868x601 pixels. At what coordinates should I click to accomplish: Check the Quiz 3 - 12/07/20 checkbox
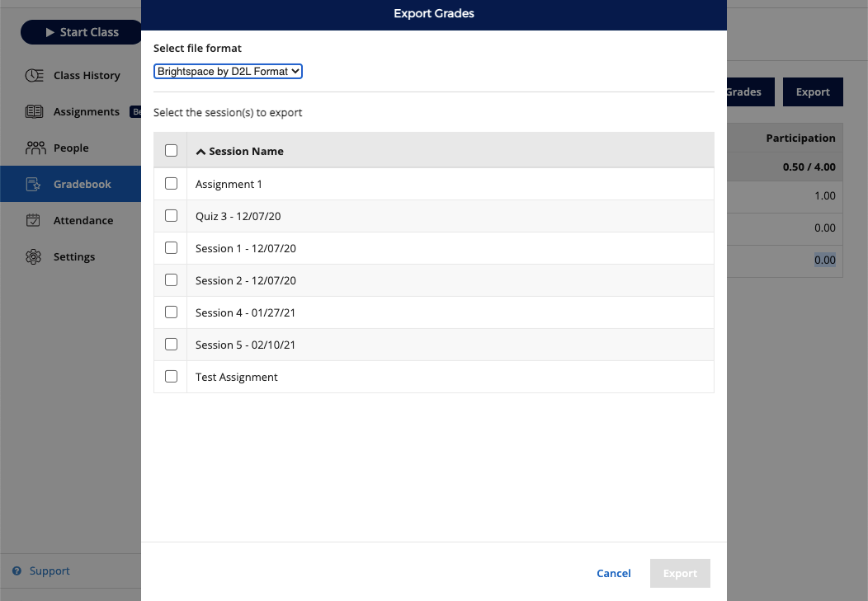(171, 216)
